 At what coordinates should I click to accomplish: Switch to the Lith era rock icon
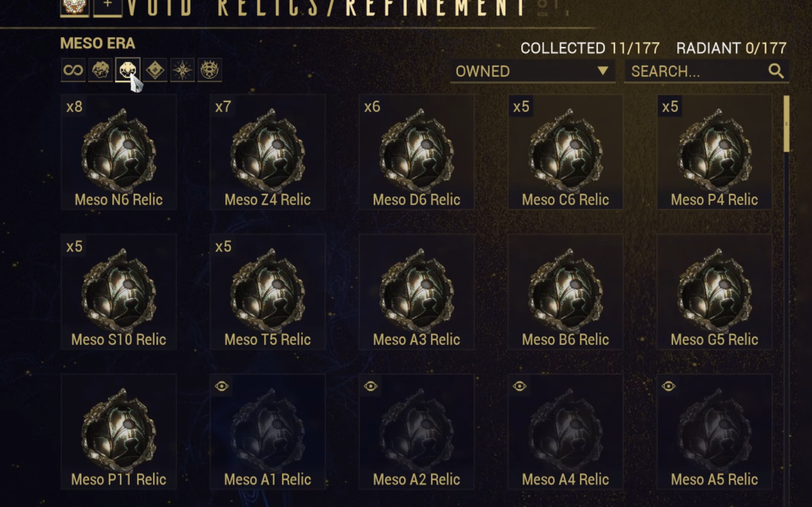point(100,70)
